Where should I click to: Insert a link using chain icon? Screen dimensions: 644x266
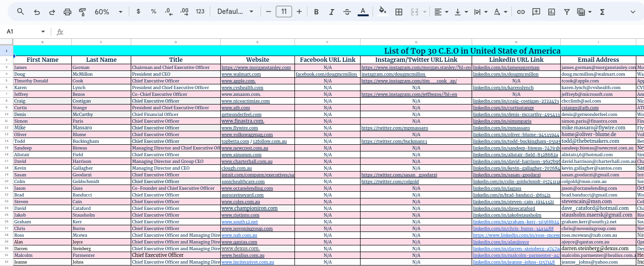[x=521, y=12]
